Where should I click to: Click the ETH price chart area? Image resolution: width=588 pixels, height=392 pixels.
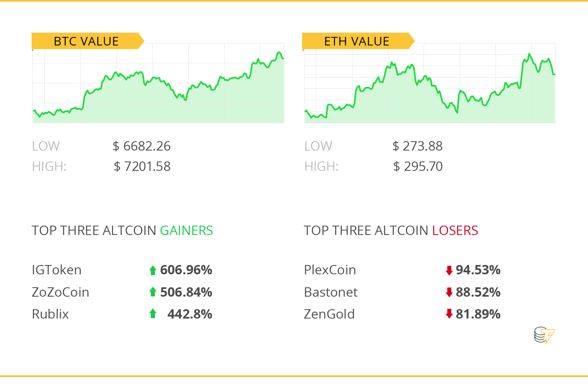[x=430, y=83]
